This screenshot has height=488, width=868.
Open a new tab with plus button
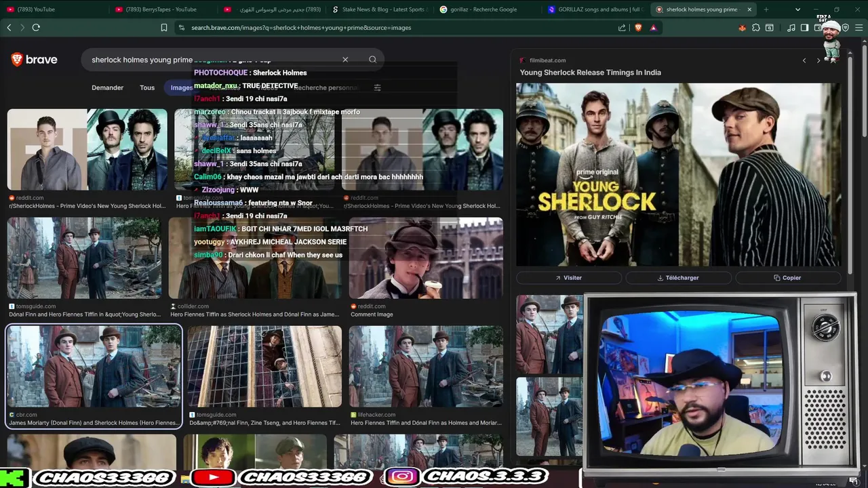pos(766,9)
